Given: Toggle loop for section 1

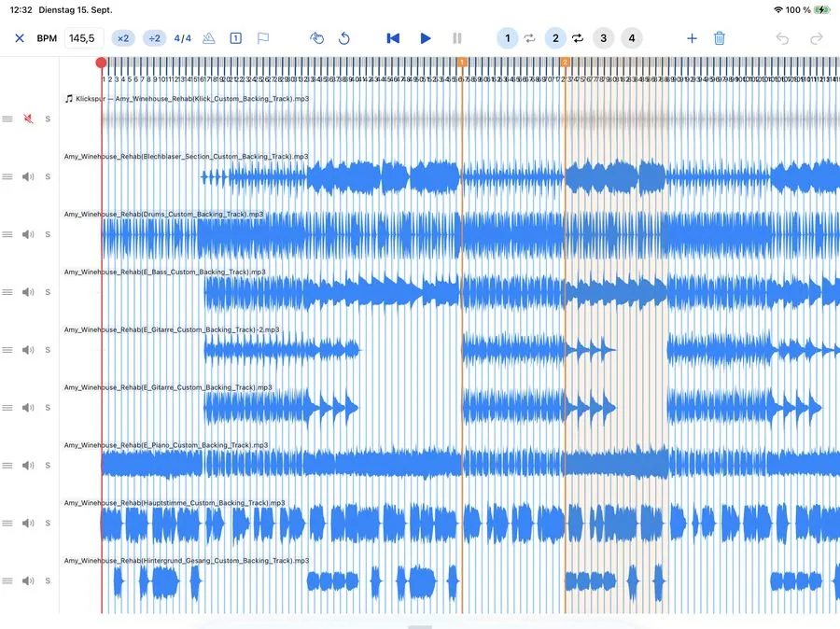Looking at the screenshot, I should (529, 38).
